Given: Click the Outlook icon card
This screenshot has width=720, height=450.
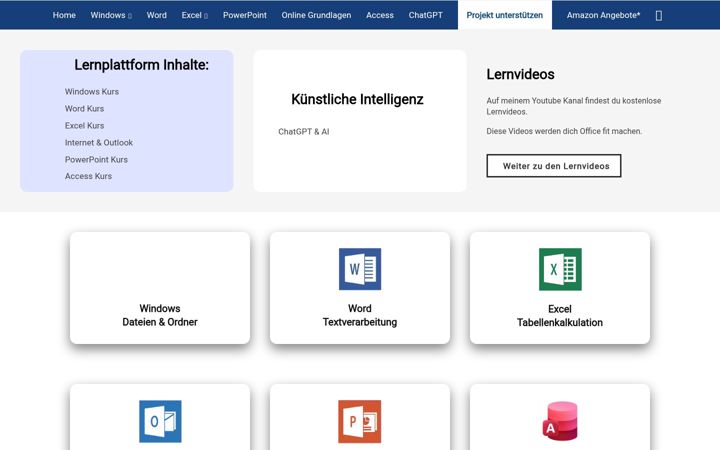Looking at the screenshot, I should (x=160, y=421).
